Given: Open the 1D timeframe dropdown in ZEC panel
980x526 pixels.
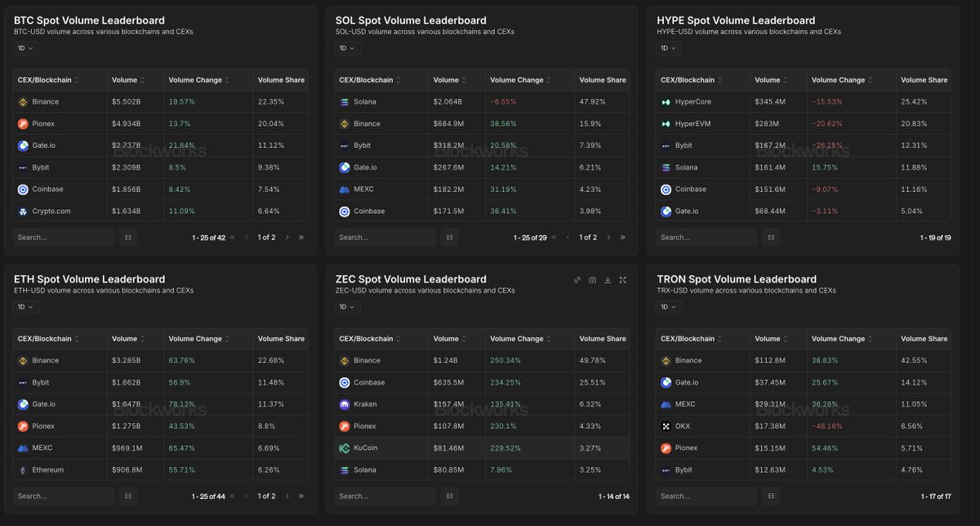Looking at the screenshot, I should [x=348, y=307].
